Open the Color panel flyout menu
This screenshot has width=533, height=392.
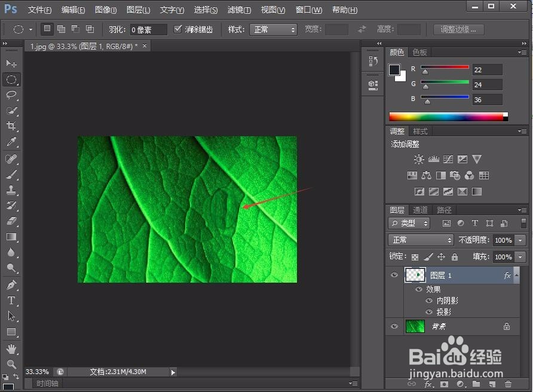(522, 53)
